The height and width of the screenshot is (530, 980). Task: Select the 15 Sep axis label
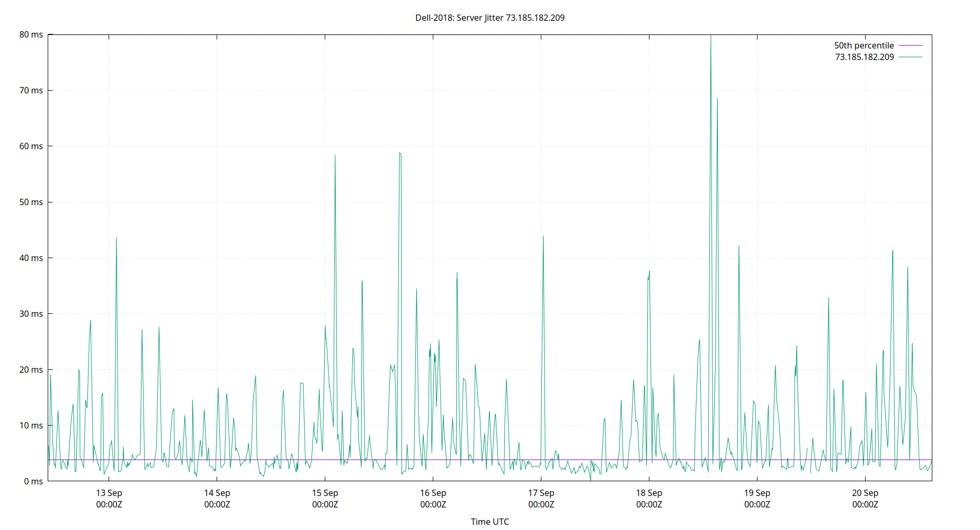(x=325, y=493)
